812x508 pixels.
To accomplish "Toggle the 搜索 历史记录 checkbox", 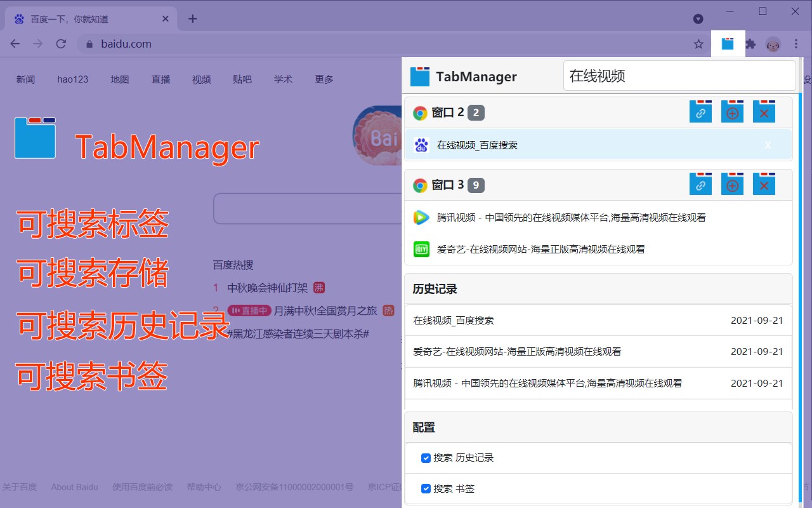I will 426,458.
